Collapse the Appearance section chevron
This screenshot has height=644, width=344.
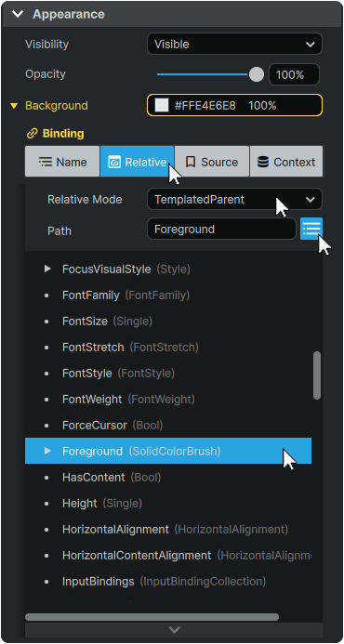pyautogui.click(x=18, y=14)
